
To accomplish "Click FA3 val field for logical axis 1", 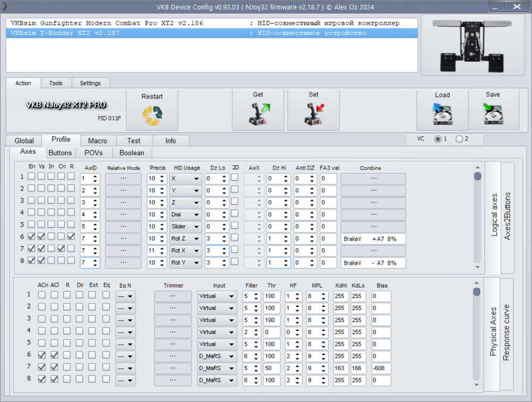I will (x=328, y=178).
